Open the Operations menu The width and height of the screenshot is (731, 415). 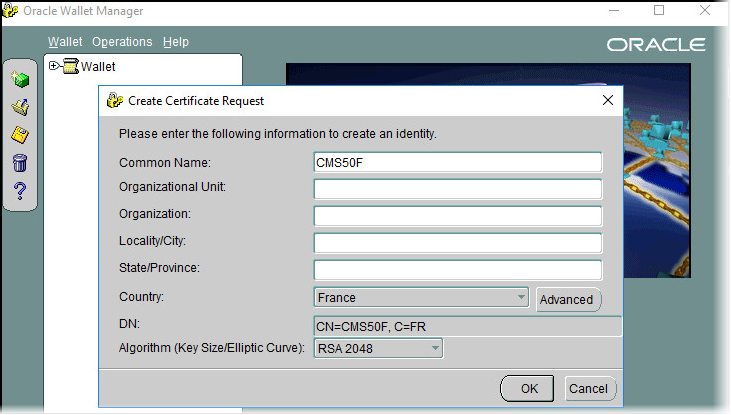click(122, 42)
